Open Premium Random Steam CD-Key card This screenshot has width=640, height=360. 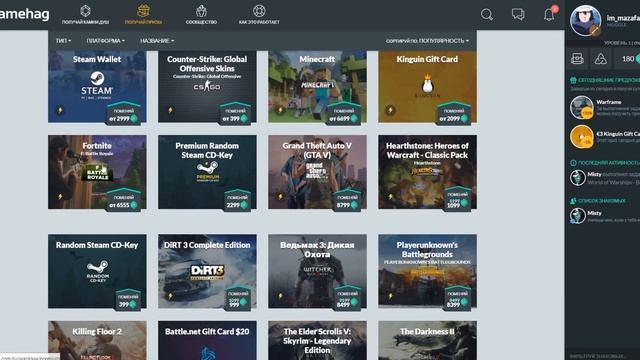[207, 172]
